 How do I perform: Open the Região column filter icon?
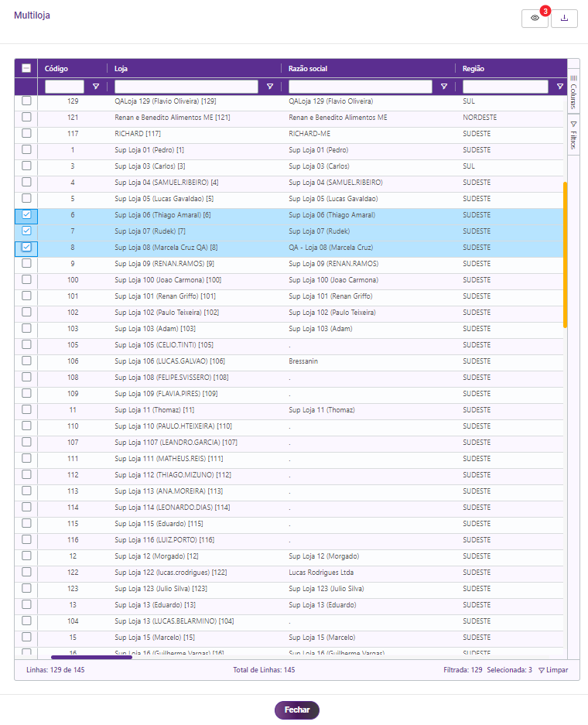pyautogui.click(x=560, y=87)
